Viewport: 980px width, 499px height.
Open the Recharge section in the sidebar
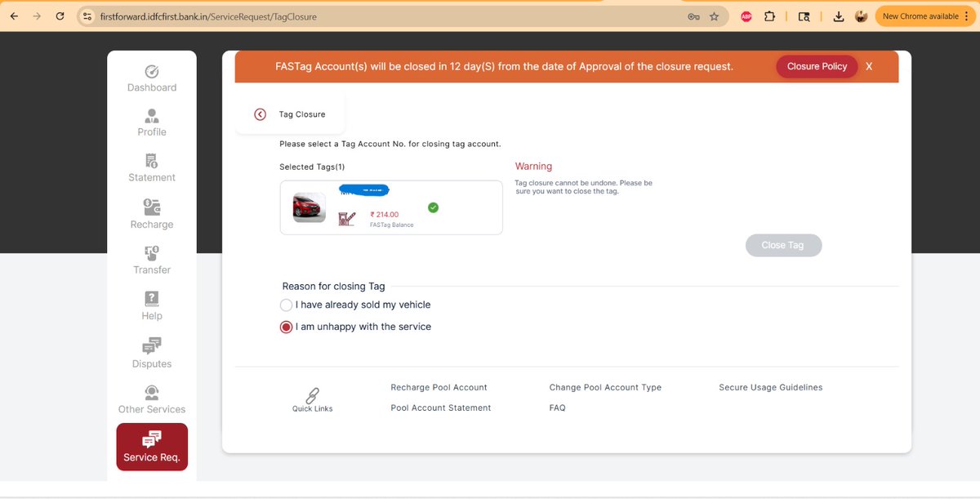(152, 215)
